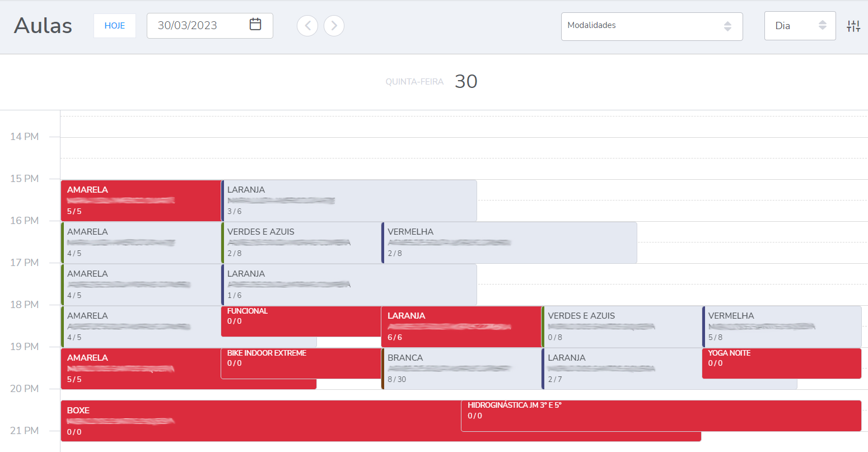
Task: Open the FUNCIONAL class block
Action: [x=301, y=321]
